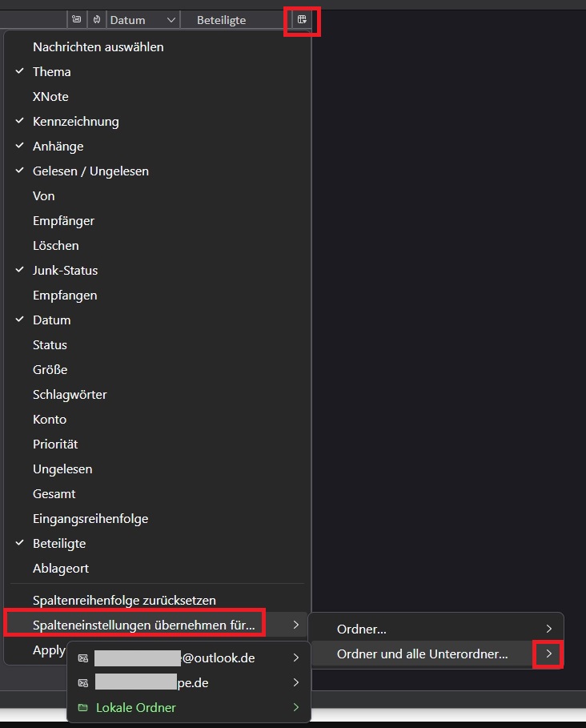Click the pe.de account mail icon
Image resolution: width=586 pixels, height=728 pixels.
coord(82,683)
